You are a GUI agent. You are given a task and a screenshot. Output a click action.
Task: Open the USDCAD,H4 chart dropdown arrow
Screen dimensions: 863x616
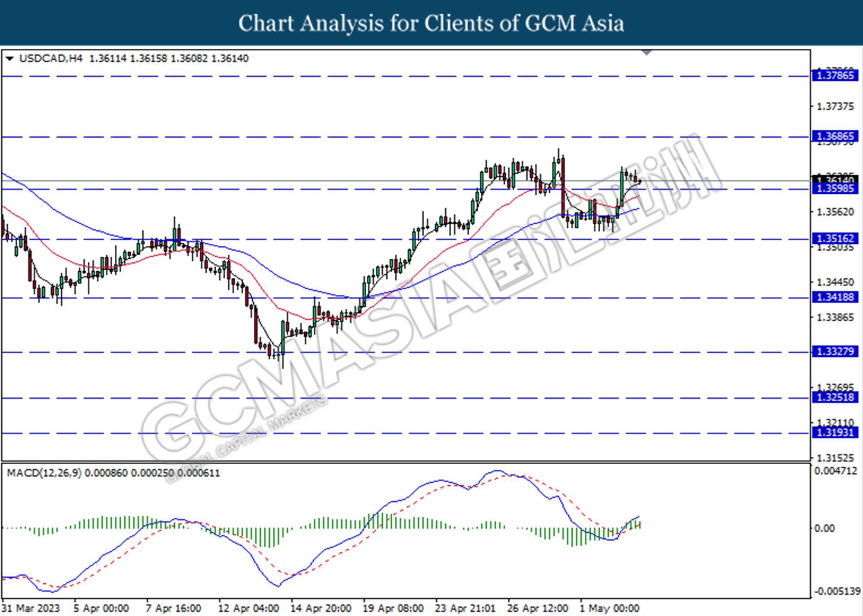(x=9, y=59)
